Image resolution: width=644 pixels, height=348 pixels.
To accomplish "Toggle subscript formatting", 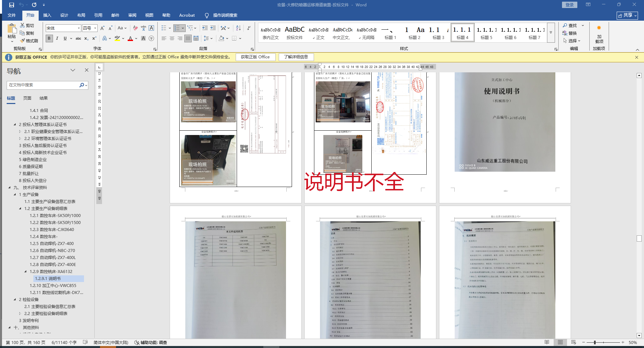I will [x=86, y=38].
